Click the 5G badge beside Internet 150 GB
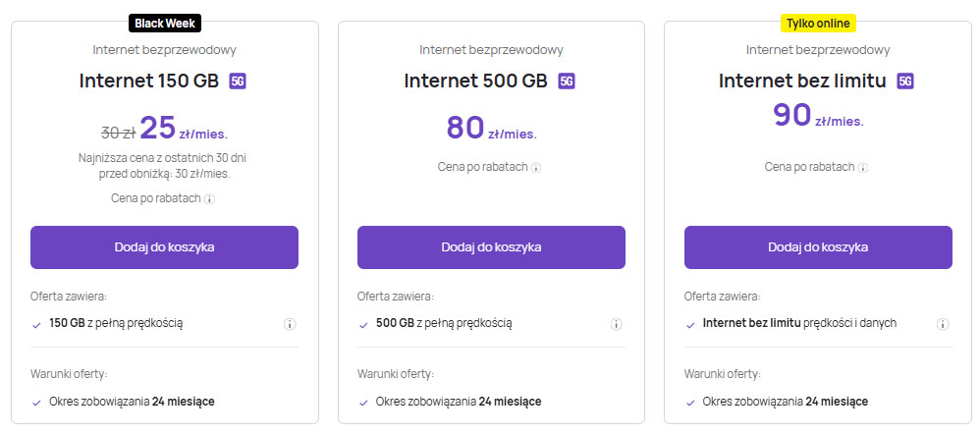Image resolution: width=980 pixels, height=435 pixels. tap(239, 81)
